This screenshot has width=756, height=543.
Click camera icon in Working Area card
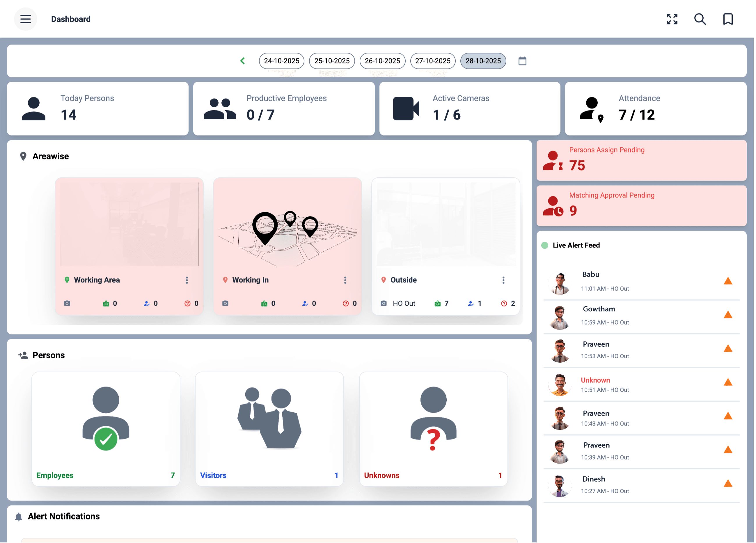click(67, 304)
